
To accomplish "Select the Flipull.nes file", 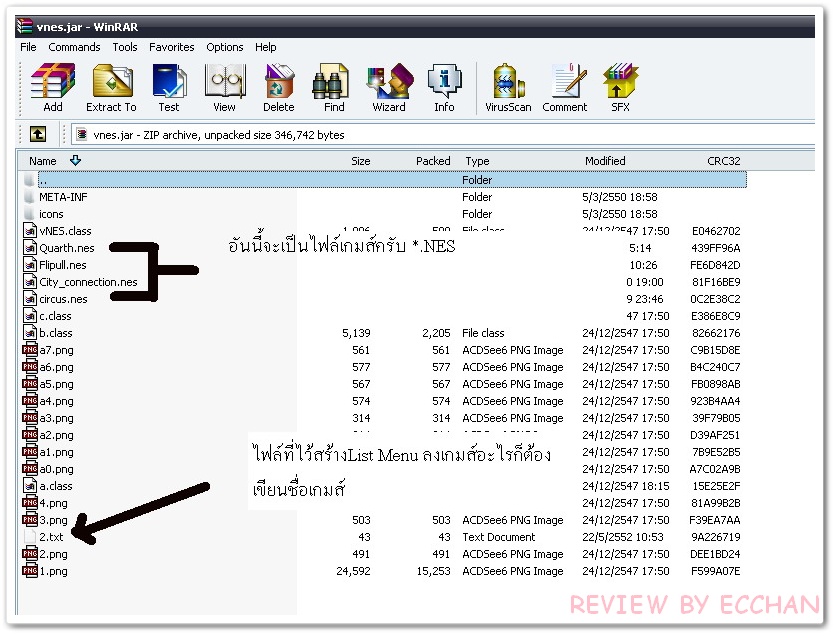I will pyautogui.click(x=62, y=265).
